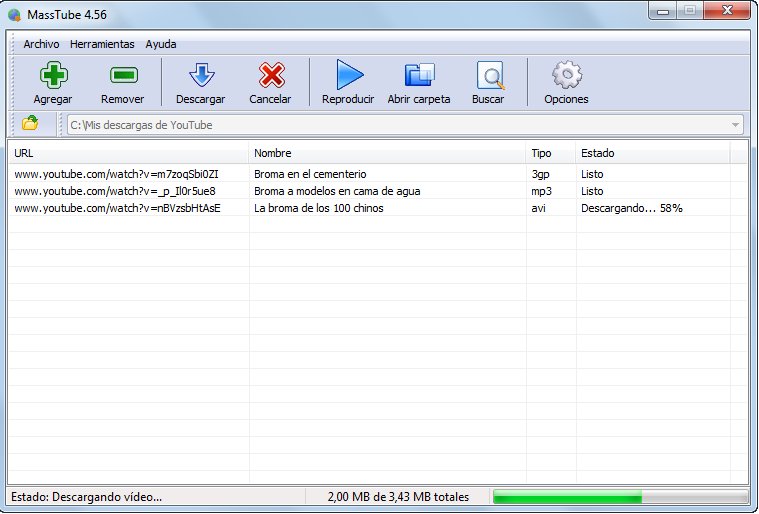Sort by the Tipo column header

click(550, 153)
